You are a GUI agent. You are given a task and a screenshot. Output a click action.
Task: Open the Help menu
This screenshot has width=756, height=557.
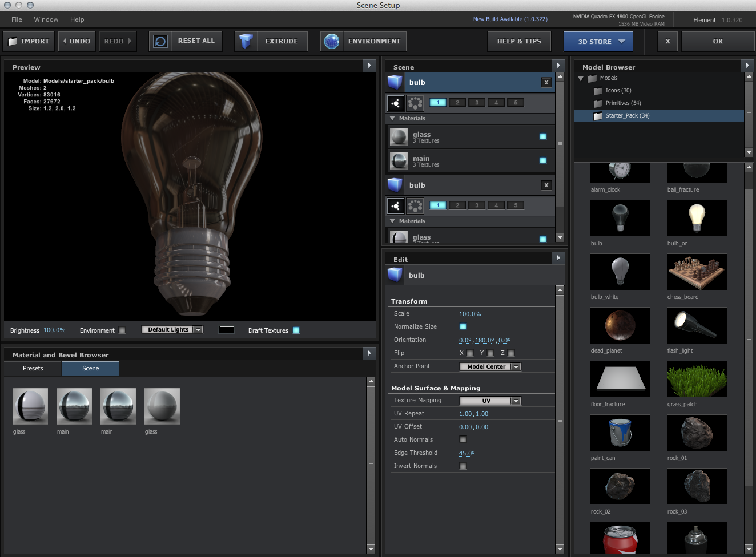(x=77, y=19)
